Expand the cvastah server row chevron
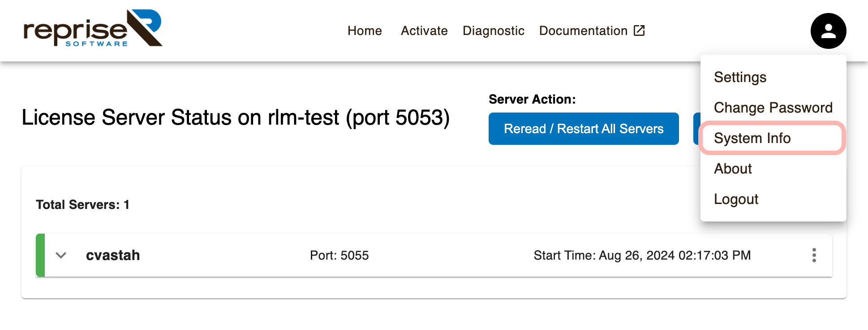The height and width of the screenshot is (330, 868). pos(61,255)
